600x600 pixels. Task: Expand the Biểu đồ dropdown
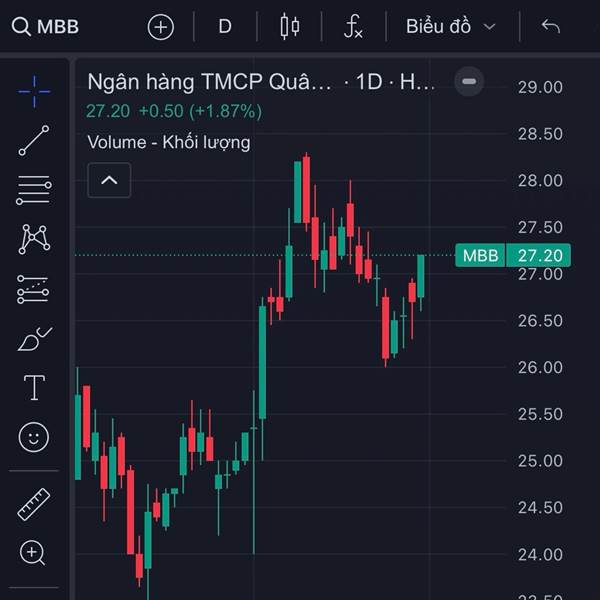(x=451, y=26)
